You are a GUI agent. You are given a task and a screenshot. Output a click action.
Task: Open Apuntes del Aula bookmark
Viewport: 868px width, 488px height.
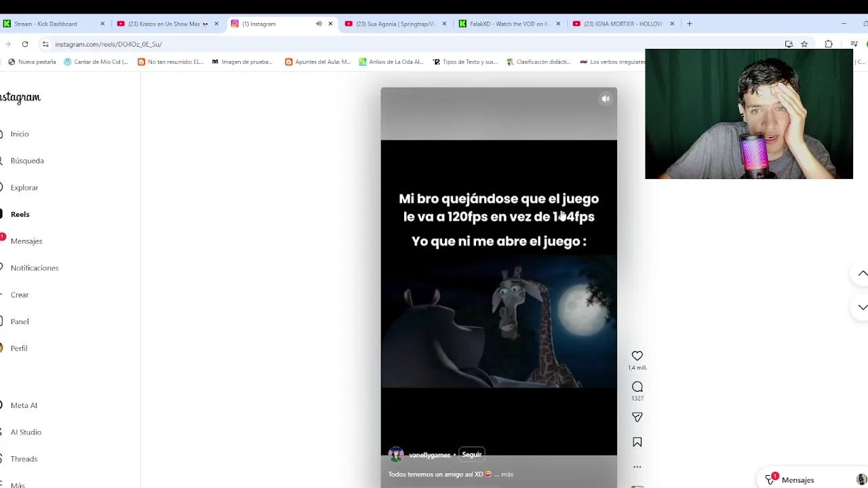pos(318,62)
